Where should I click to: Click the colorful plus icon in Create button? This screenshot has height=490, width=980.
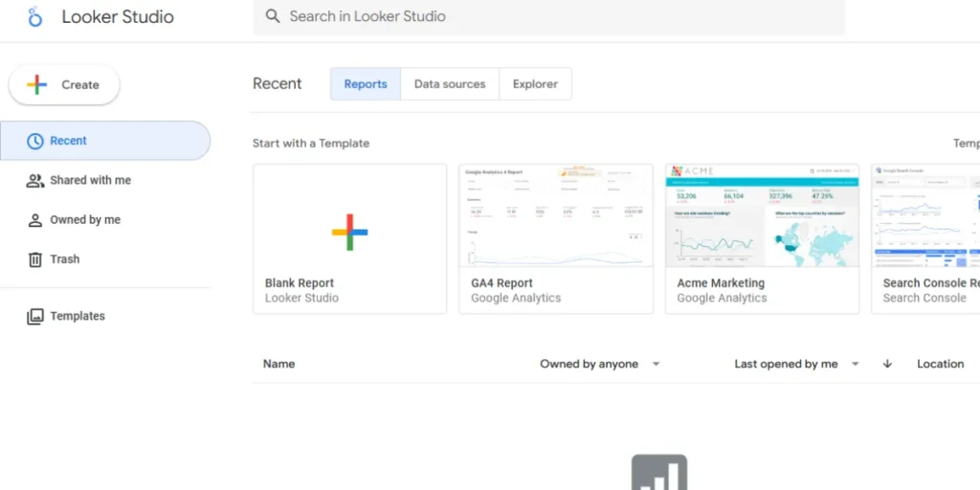(37, 84)
